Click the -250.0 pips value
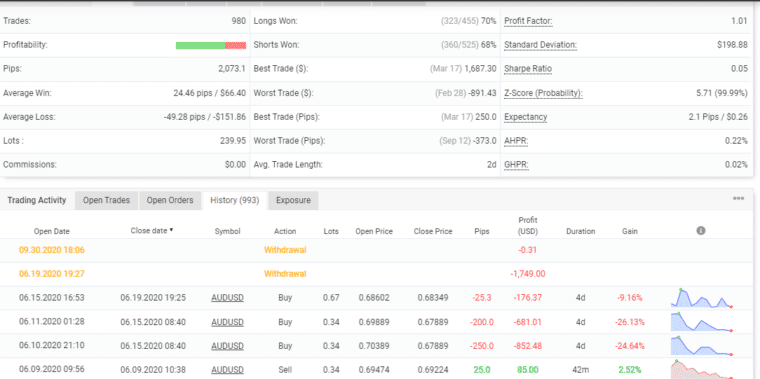 click(482, 346)
